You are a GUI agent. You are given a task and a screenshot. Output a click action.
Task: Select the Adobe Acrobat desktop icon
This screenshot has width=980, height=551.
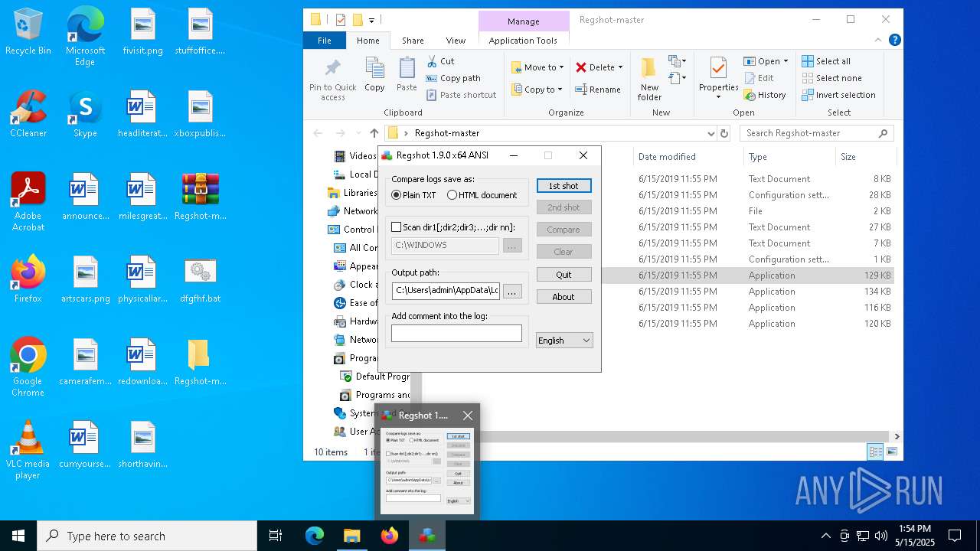pos(28,202)
